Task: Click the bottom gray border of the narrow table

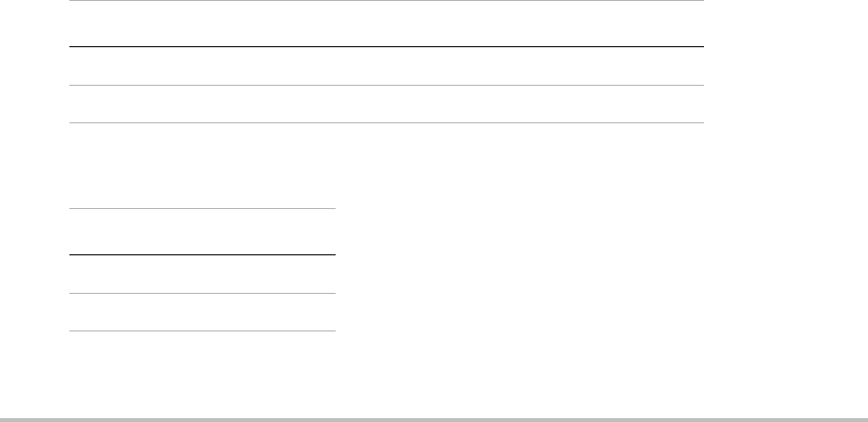Action: point(203,330)
